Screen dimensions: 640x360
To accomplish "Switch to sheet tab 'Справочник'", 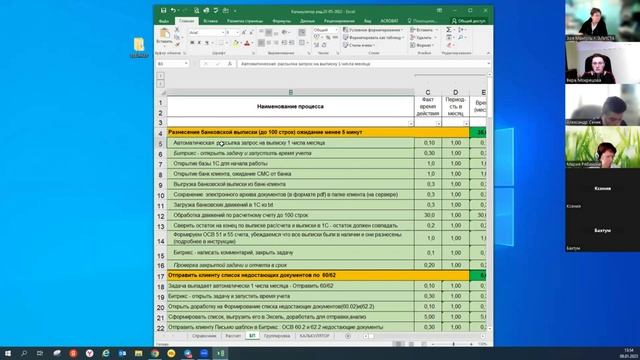I will click(x=204, y=336).
